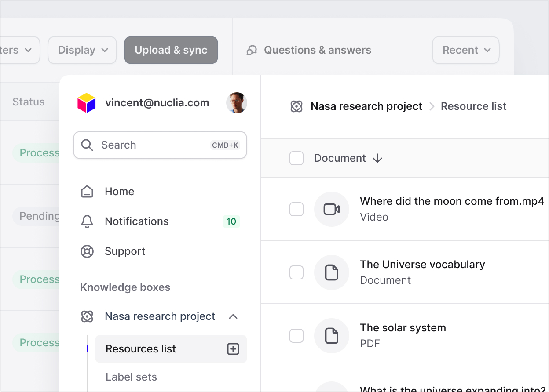Open Notifications in the sidebar

pyautogui.click(x=136, y=221)
